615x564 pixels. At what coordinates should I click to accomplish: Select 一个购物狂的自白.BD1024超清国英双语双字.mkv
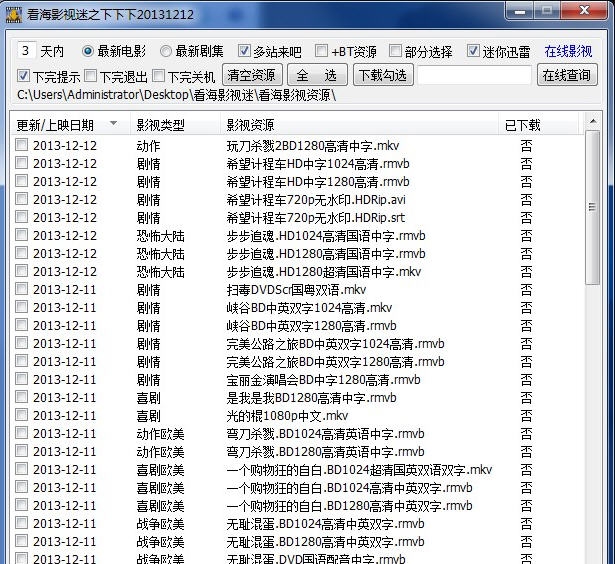tap(359, 470)
